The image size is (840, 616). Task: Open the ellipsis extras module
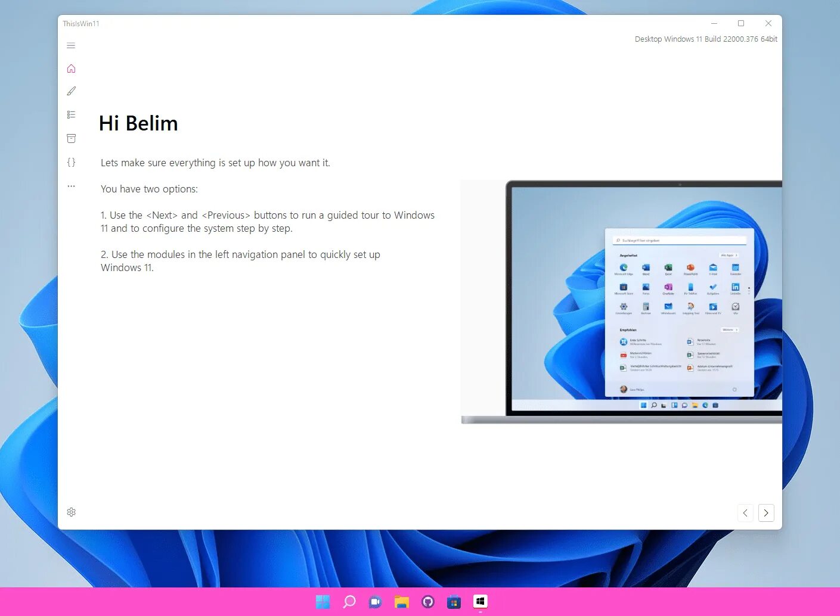click(x=71, y=185)
